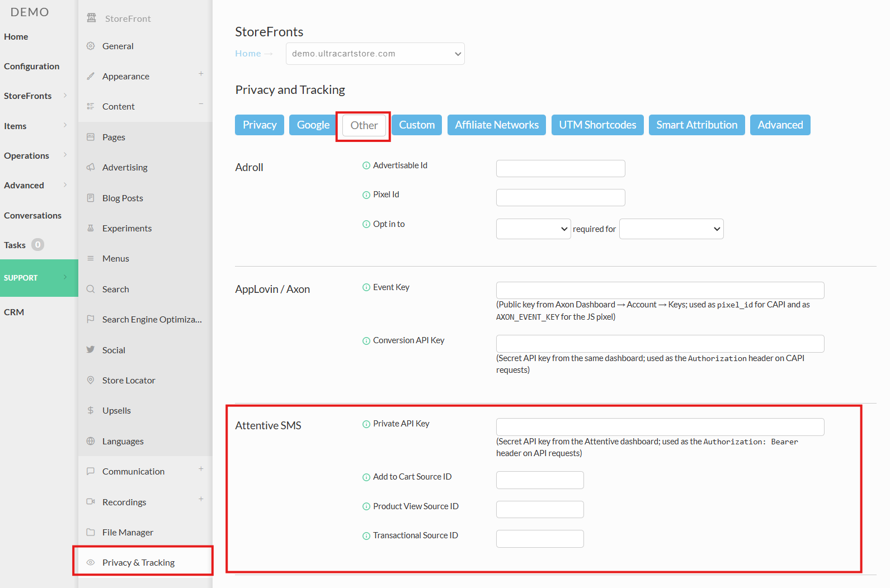Image resolution: width=890 pixels, height=588 pixels.
Task: Open the demo.ultracartstore.com storefront dropdown
Action: pos(375,54)
